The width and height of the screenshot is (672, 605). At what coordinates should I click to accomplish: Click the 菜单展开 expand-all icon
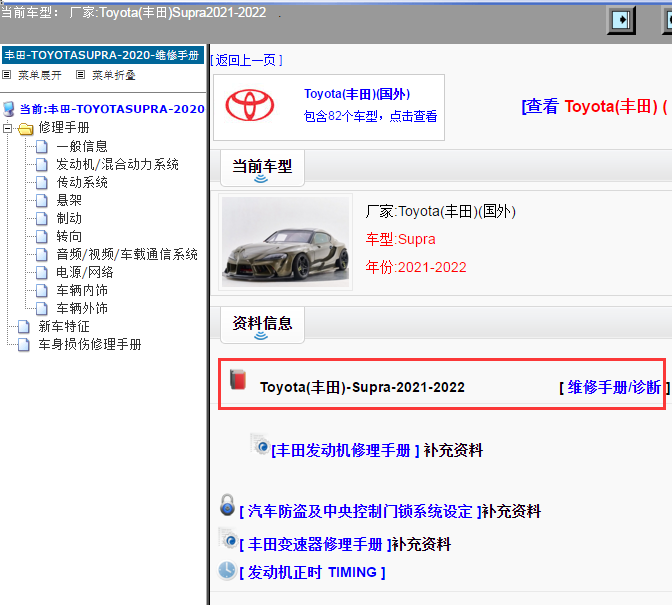(6, 75)
